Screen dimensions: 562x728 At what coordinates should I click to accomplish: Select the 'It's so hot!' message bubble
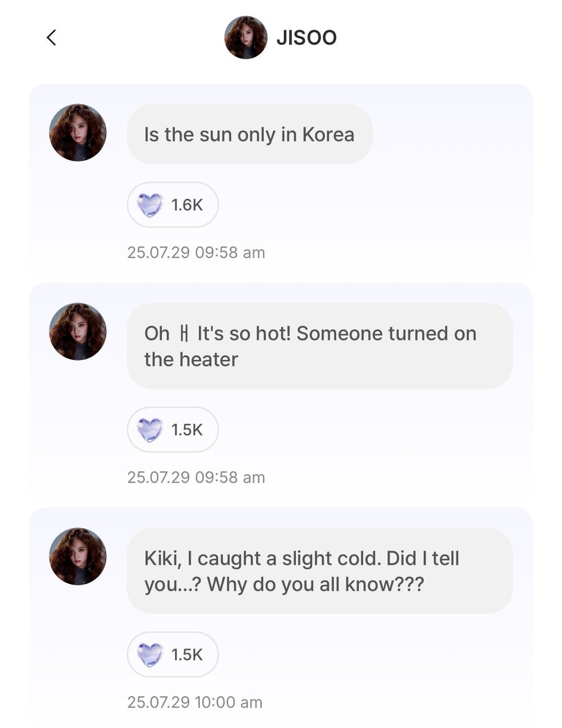coord(320,346)
